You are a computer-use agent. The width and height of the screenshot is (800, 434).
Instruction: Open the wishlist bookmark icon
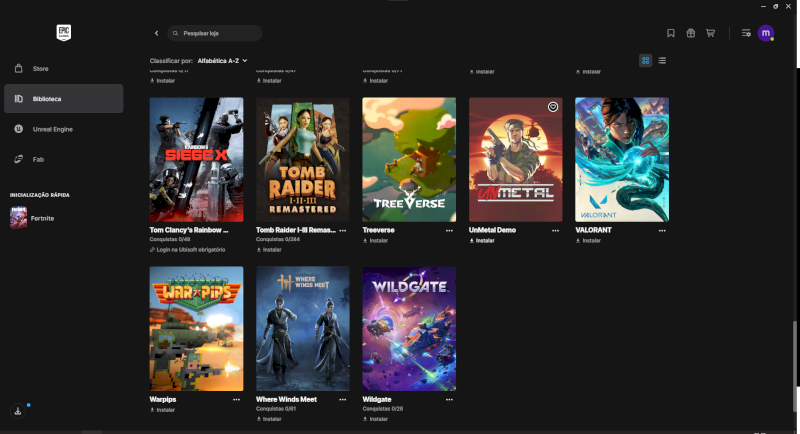[671, 33]
